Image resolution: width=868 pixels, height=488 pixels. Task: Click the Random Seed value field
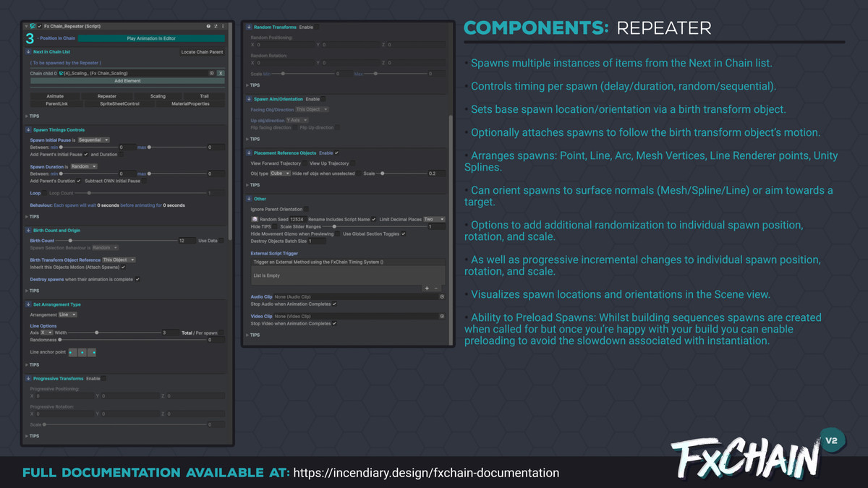[298, 219]
